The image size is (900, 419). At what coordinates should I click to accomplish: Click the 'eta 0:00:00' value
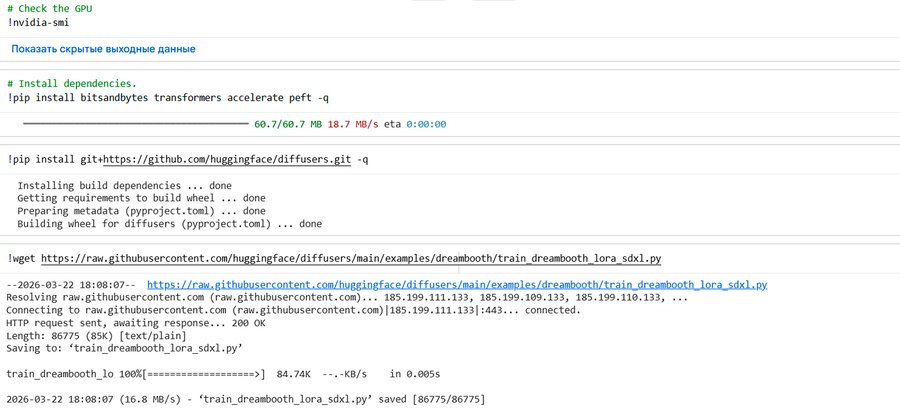coord(415,124)
